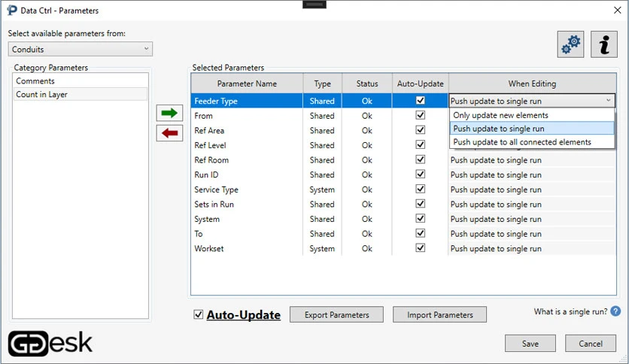
Task: Toggle Auto-Update checkbox for Run ID
Action: 420,174
